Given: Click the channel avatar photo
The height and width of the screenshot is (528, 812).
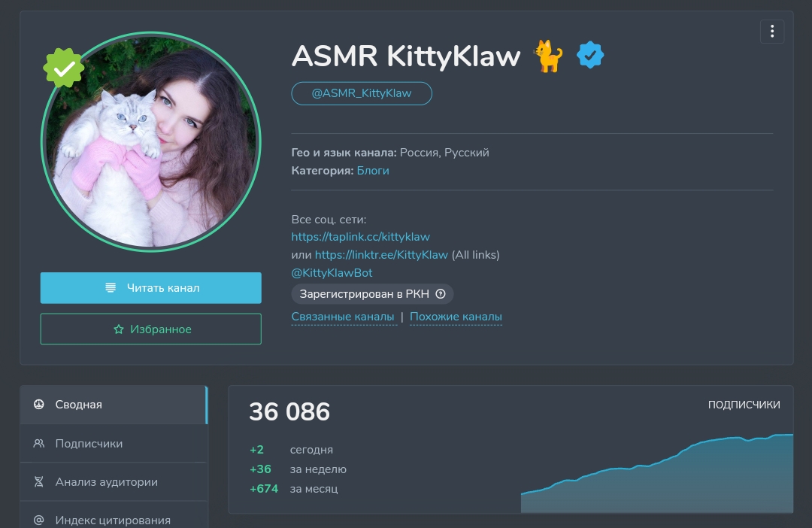Looking at the screenshot, I should click(150, 142).
